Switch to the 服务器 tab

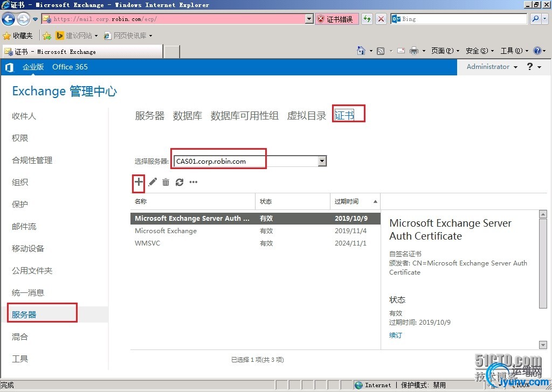[x=150, y=115]
